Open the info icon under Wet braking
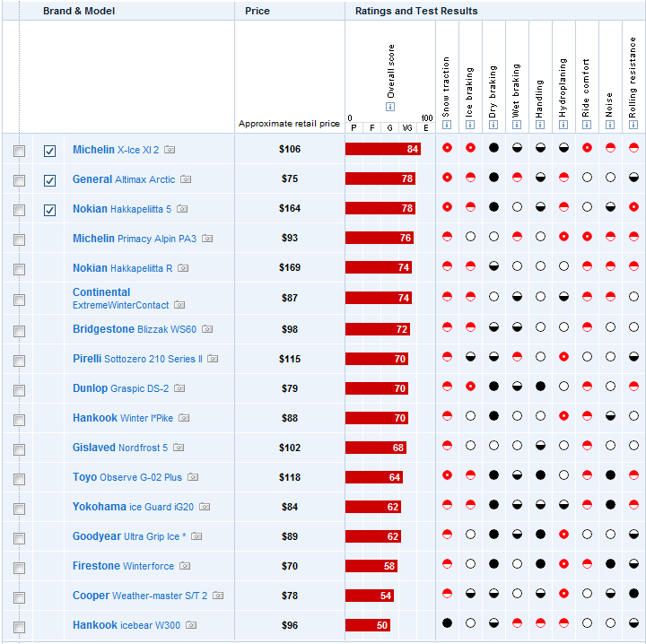This screenshot has height=644, width=646. 516,125
